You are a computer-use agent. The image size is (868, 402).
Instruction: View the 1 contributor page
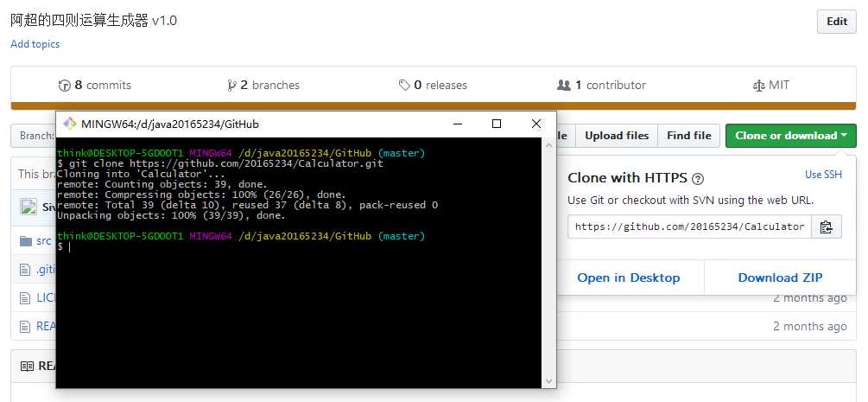pyautogui.click(x=602, y=85)
